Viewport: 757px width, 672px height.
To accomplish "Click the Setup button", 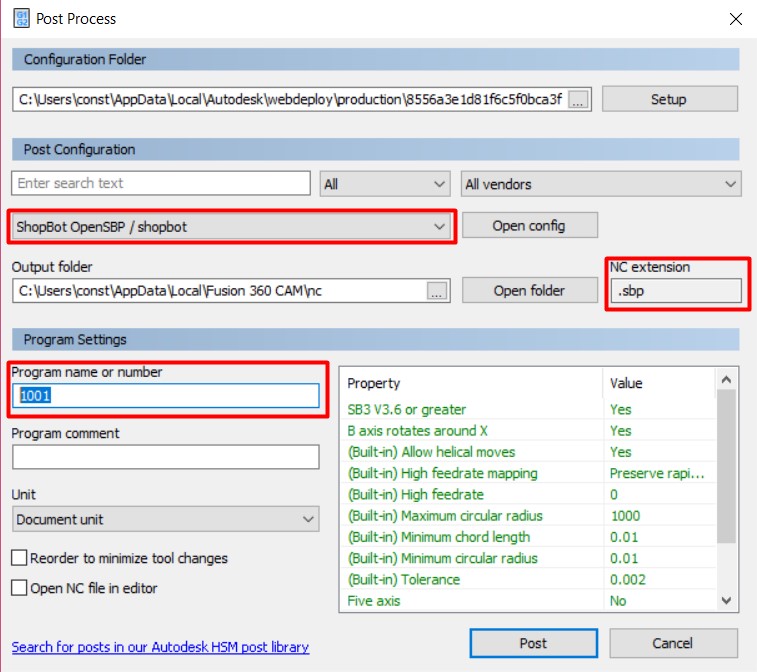I will pyautogui.click(x=670, y=99).
